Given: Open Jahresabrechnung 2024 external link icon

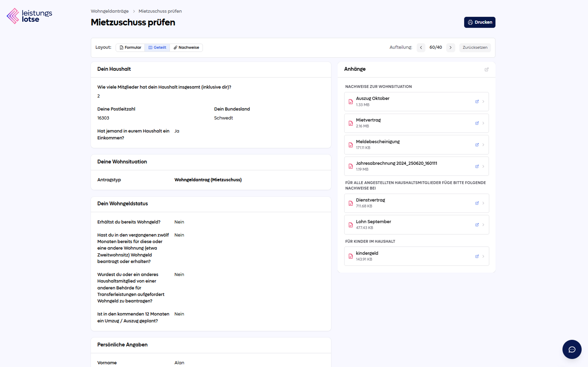Looking at the screenshot, I should click(x=477, y=166).
